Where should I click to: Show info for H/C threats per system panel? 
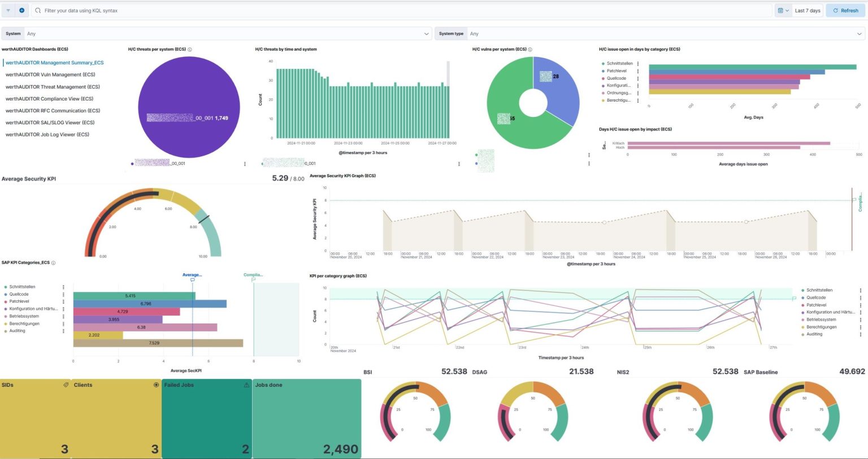pos(190,50)
